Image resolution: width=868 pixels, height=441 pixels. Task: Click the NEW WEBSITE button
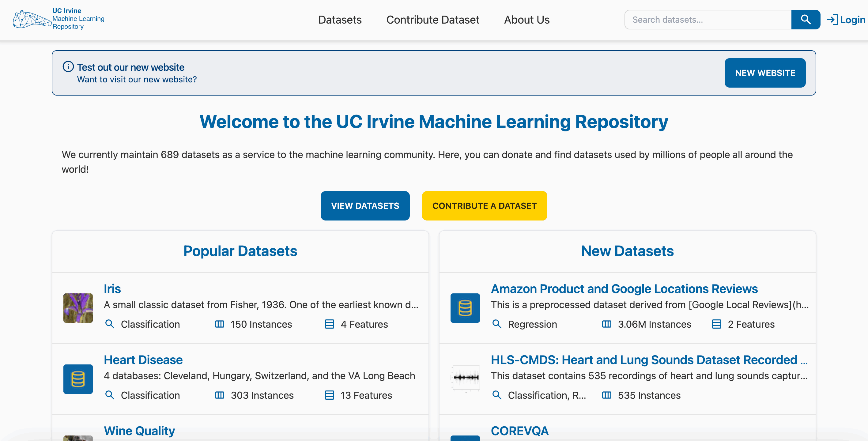pyautogui.click(x=765, y=73)
